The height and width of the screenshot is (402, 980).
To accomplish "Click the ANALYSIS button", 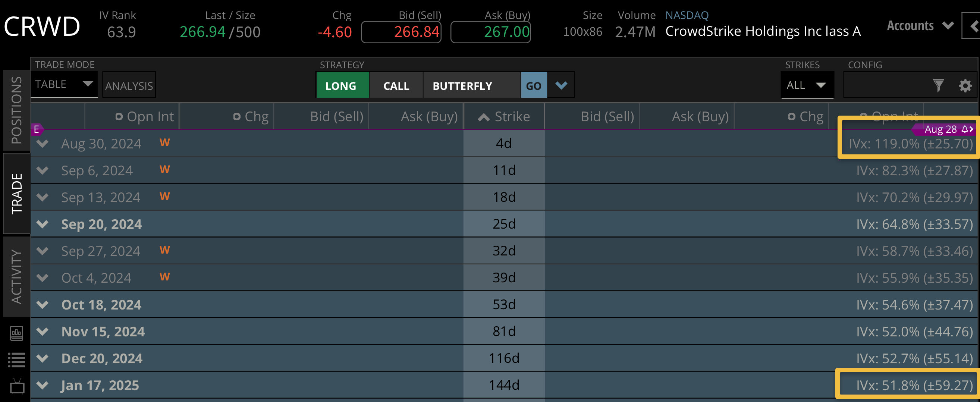I will 129,85.
